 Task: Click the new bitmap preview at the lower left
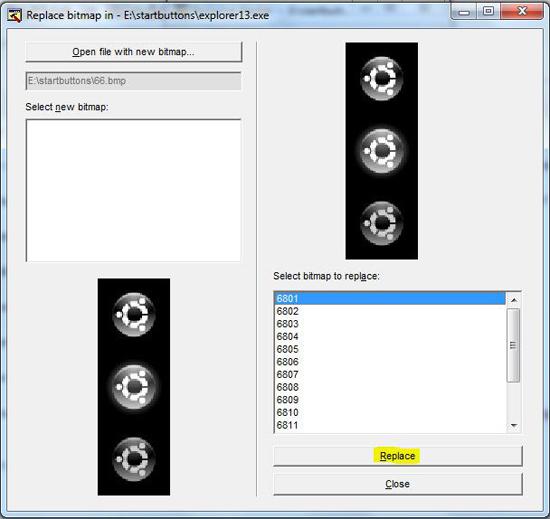[x=134, y=387]
